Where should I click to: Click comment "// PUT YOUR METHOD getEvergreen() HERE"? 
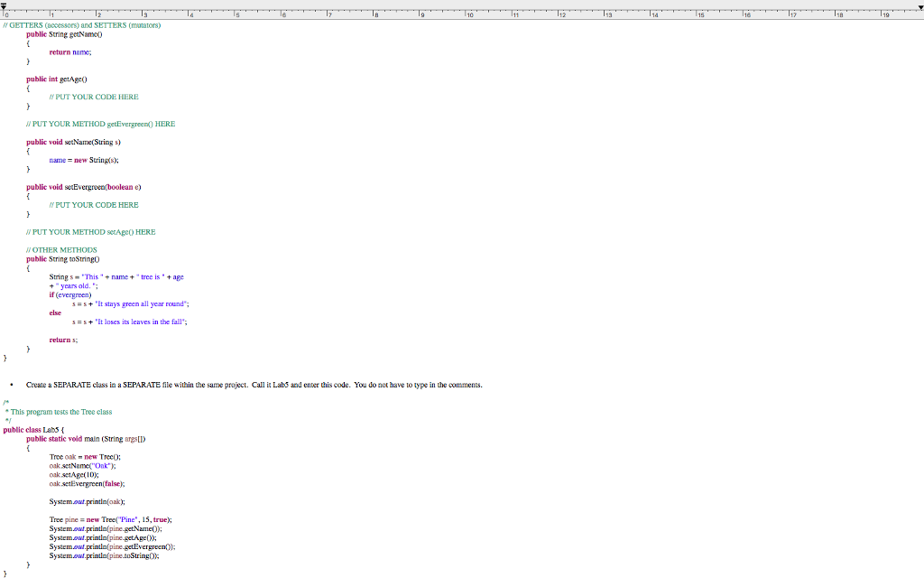pos(101,125)
